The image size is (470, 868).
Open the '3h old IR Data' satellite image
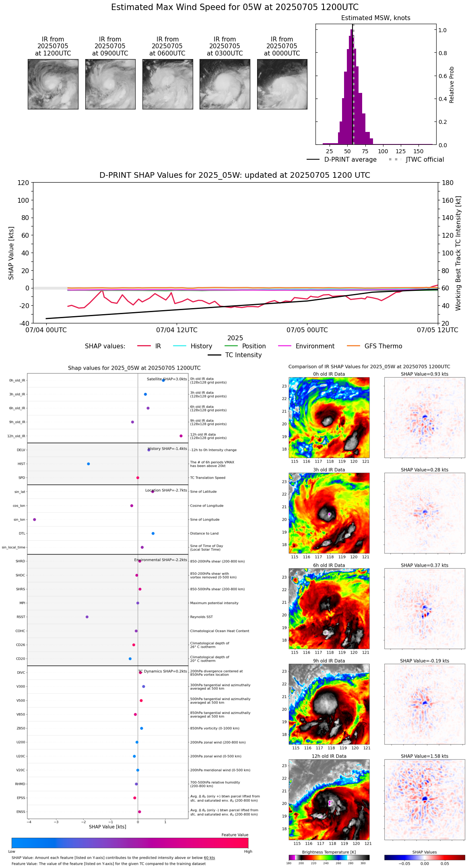(329, 513)
